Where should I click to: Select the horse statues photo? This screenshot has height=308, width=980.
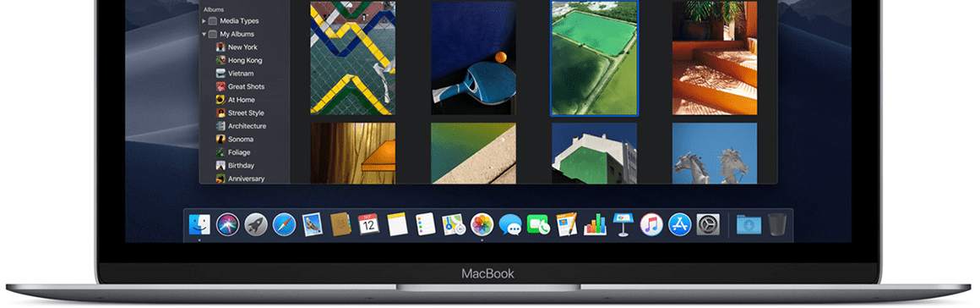715,153
